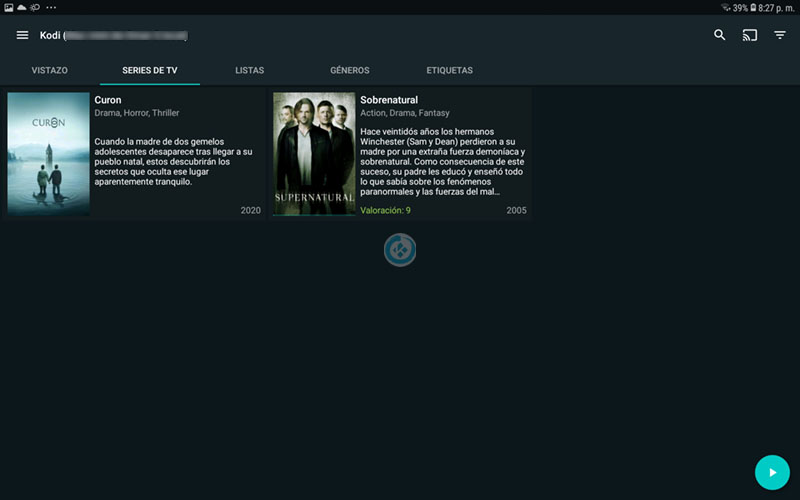The image size is (800, 500).
Task: Select the Sobrenatural series title
Action: coord(389,100)
